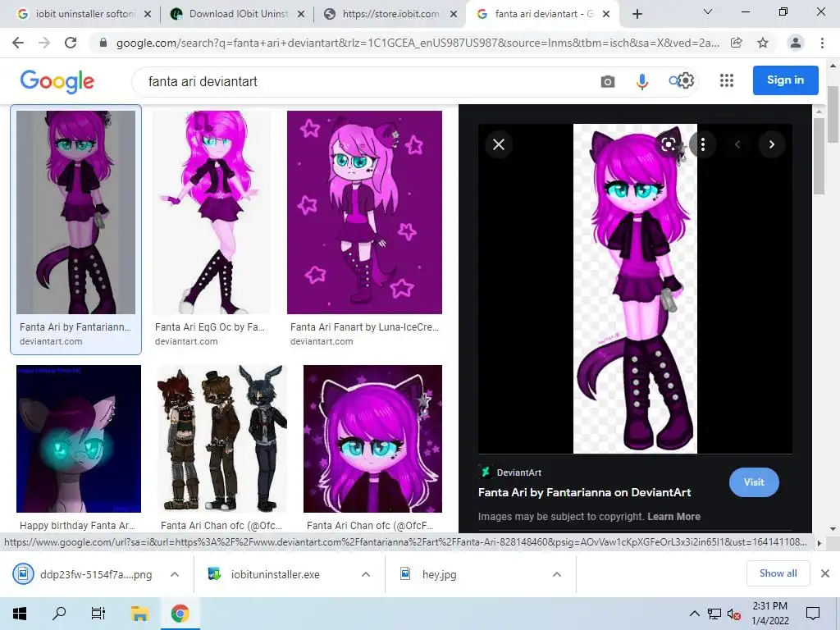This screenshot has height=630, width=840.
Task: Click the Google search magnifier icon
Action: (x=674, y=81)
